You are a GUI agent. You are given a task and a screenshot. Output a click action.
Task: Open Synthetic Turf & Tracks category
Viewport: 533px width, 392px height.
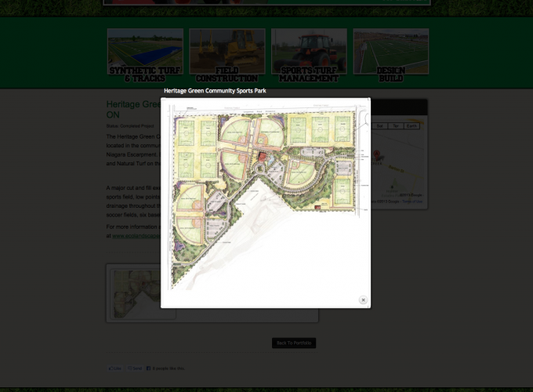(x=145, y=56)
